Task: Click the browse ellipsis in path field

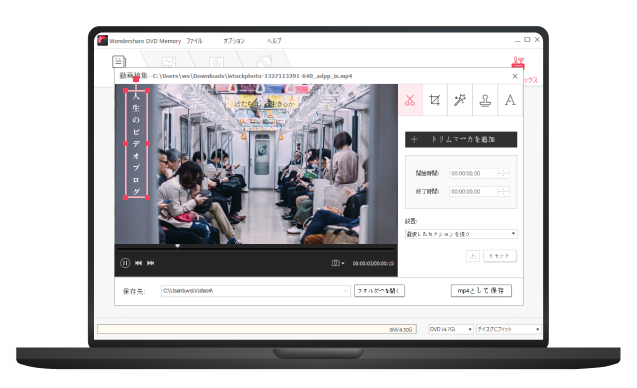Action: (x=345, y=291)
